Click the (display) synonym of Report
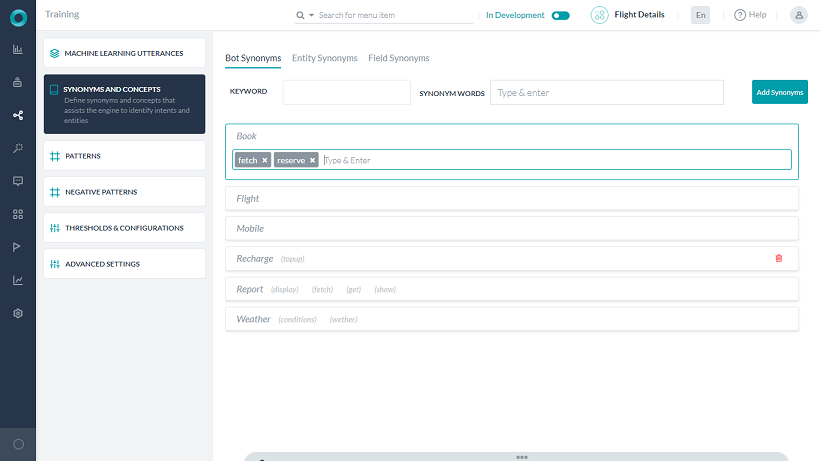Viewport: 820px width, 461px height. click(x=284, y=290)
